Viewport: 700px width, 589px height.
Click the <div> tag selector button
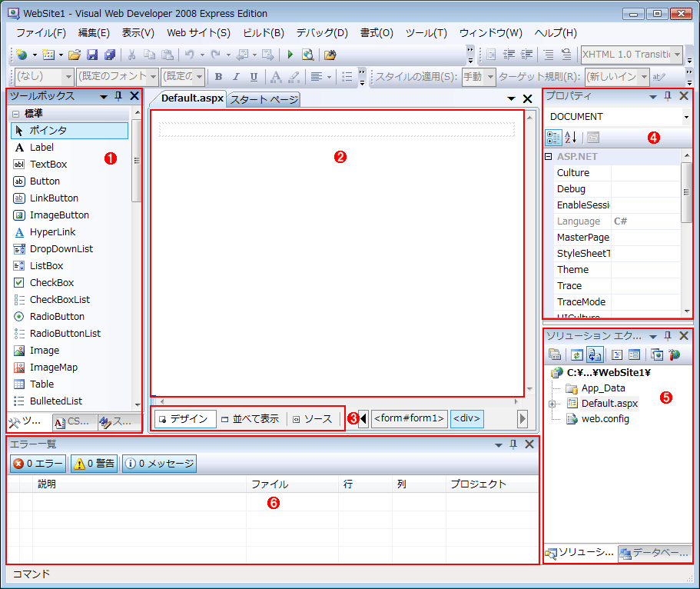point(467,419)
